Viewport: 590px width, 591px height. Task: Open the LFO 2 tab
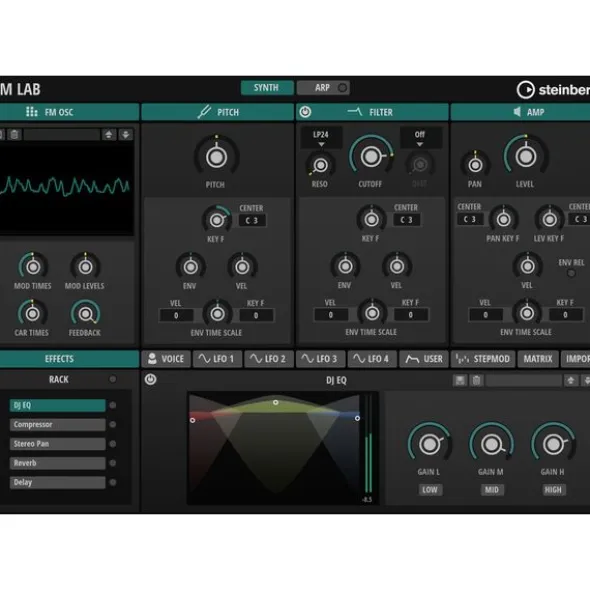coord(269,359)
